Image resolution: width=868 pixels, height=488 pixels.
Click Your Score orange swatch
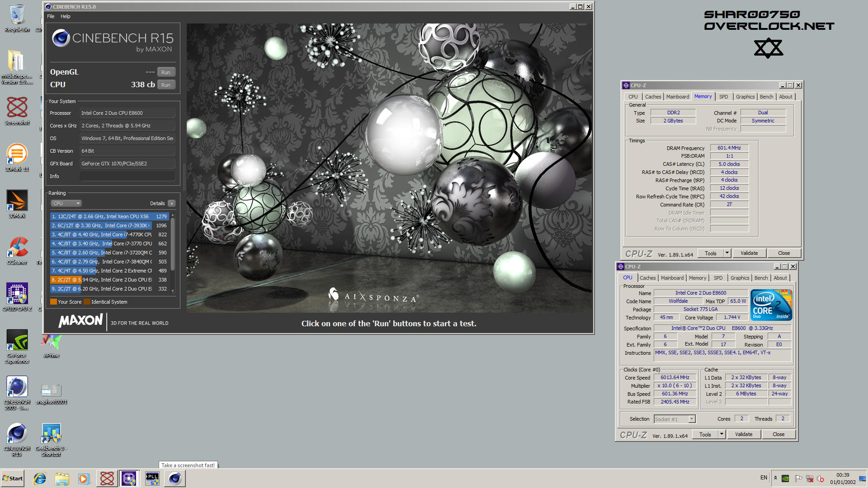click(53, 302)
